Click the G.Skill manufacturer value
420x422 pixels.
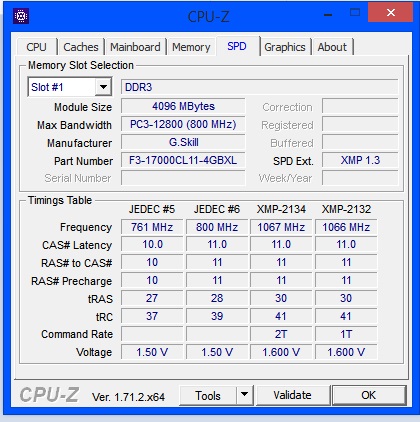pyautogui.click(x=183, y=142)
